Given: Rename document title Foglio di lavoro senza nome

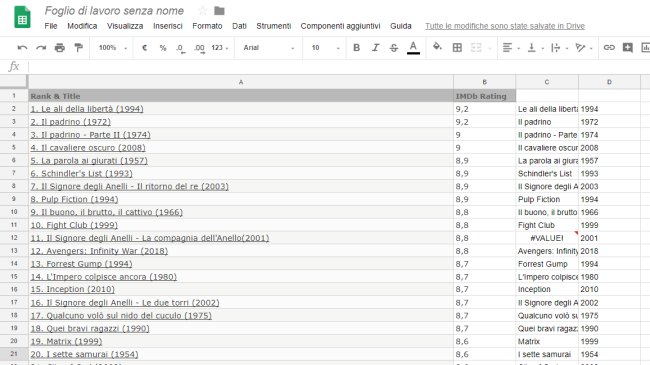Looking at the screenshot, I should click(x=114, y=10).
